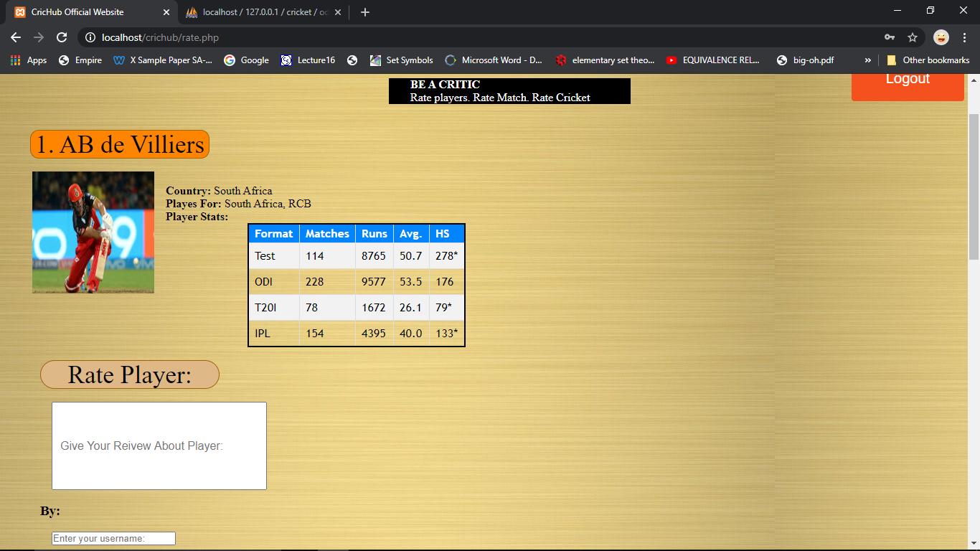Click the AB de Villiers heading
This screenshot has height=551, width=980.
(120, 144)
